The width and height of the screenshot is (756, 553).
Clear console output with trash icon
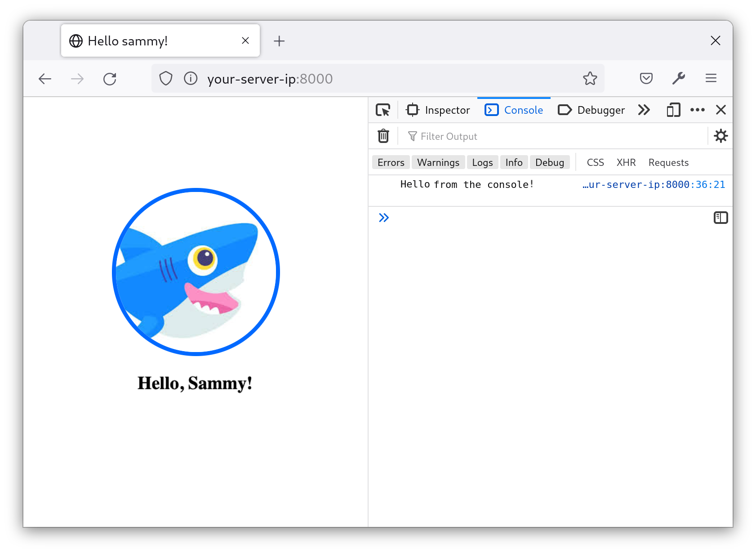coord(383,136)
